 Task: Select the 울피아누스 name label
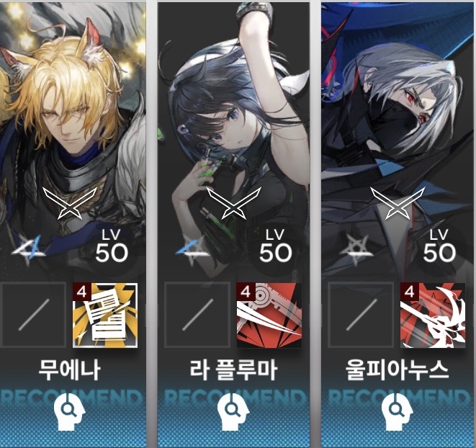[x=397, y=370]
